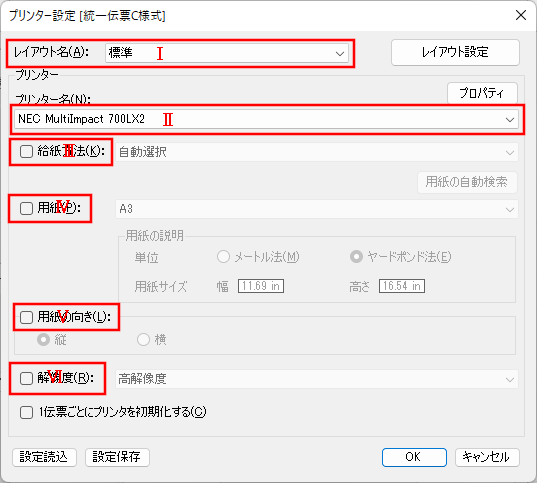Viewport: 537px width, 483px height.
Task: Open the レイアウト名 dropdown showing 標準
Action: click(227, 53)
